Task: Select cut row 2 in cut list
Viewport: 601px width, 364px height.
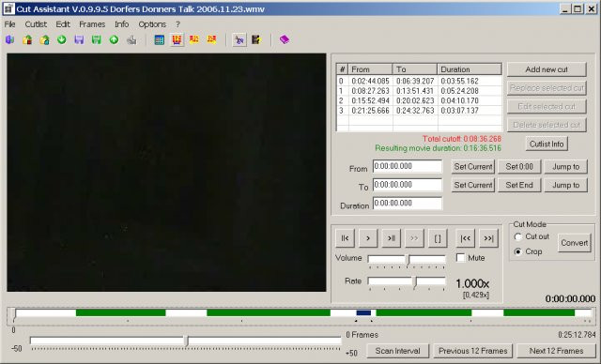Action: click(x=420, y=100)
